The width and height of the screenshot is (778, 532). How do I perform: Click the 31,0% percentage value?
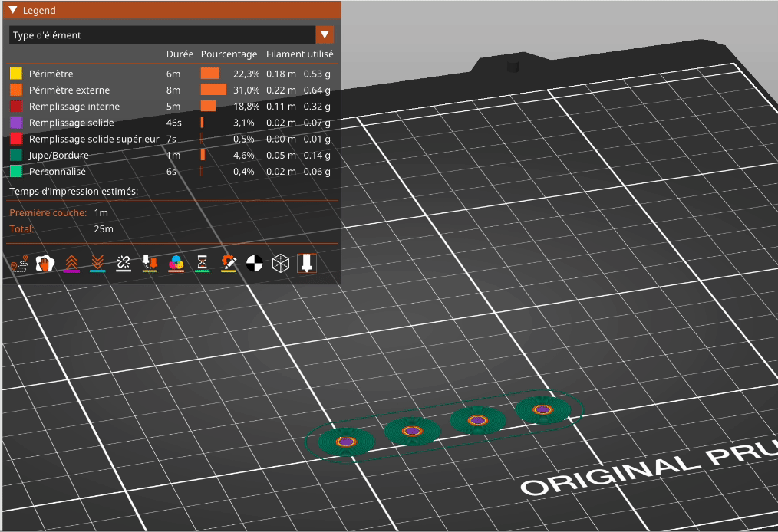point(246,90)
